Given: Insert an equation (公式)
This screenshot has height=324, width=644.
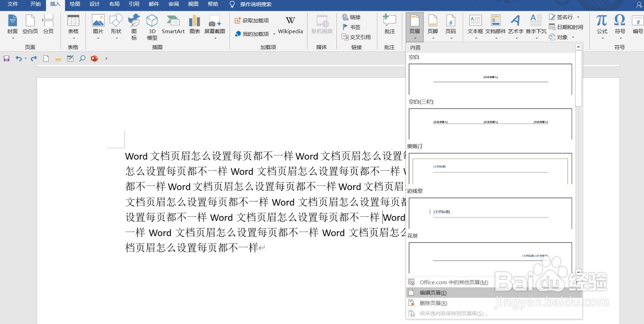Looking at the screenshot, I should [602, 26].
